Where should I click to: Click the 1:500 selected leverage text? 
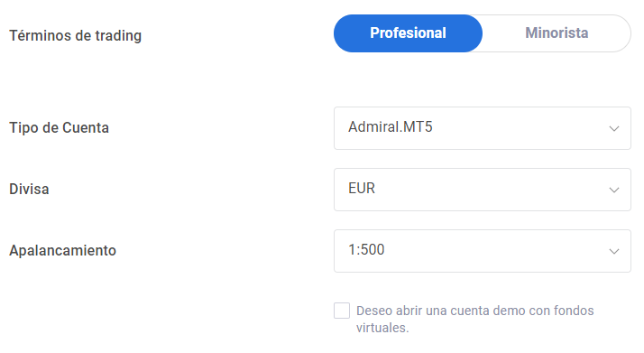tap(366, 249)
